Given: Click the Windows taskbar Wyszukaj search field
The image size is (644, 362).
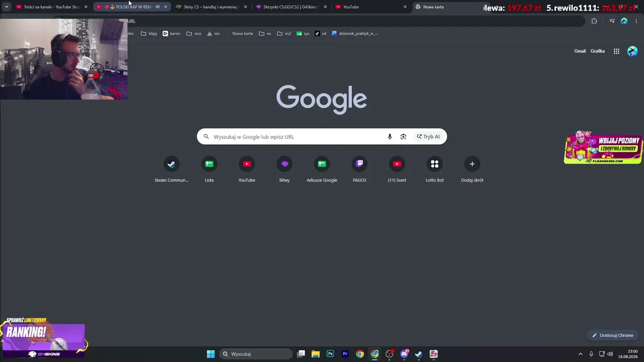Looking at the screenshot, I should click(x=256, y=354).
